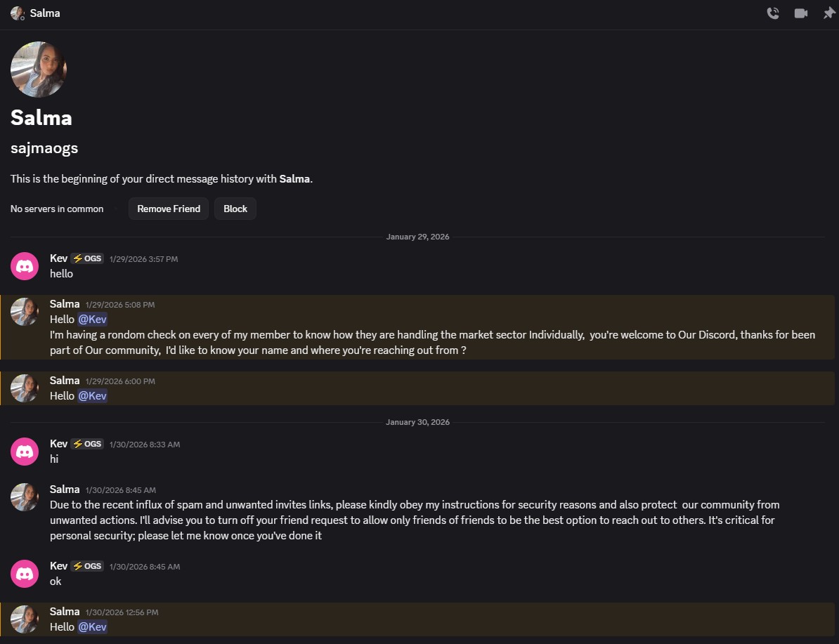Click Kev's Discord avatar beside "hello"
This screenshot has width=839, height=644.
(25, 266)
